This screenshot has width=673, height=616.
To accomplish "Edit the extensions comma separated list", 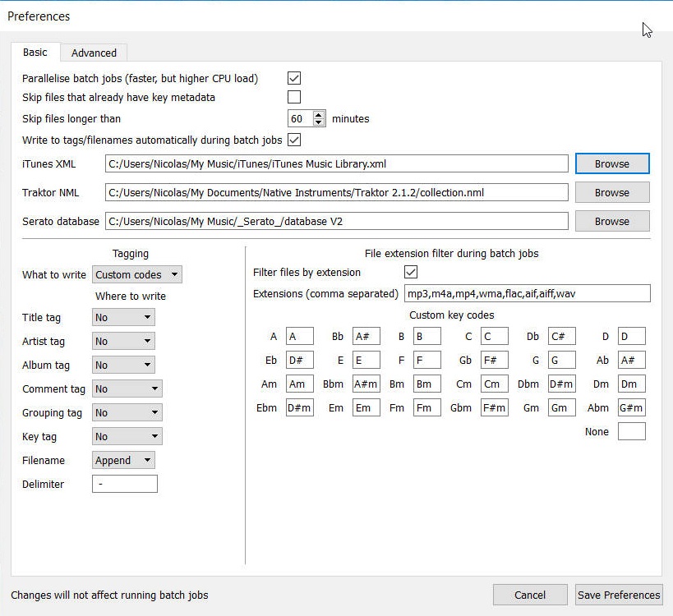I will tap(526, 293).
